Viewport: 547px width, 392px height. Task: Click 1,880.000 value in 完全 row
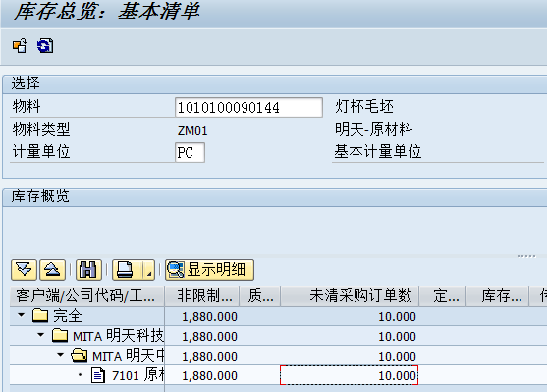coord(209,316)
